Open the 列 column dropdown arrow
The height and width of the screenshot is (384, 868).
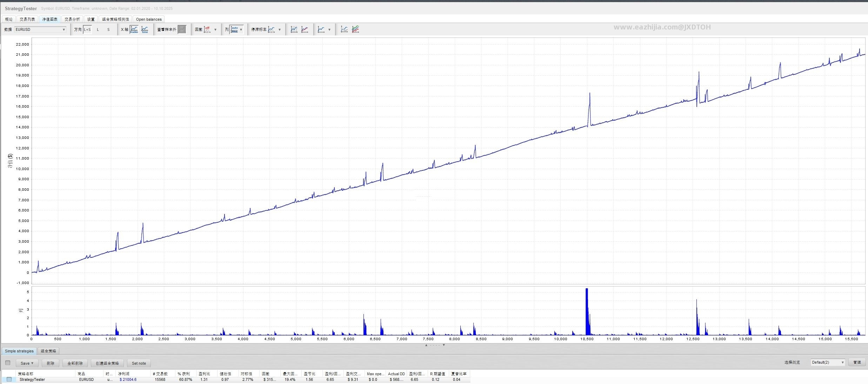click(x=241, y=30)
